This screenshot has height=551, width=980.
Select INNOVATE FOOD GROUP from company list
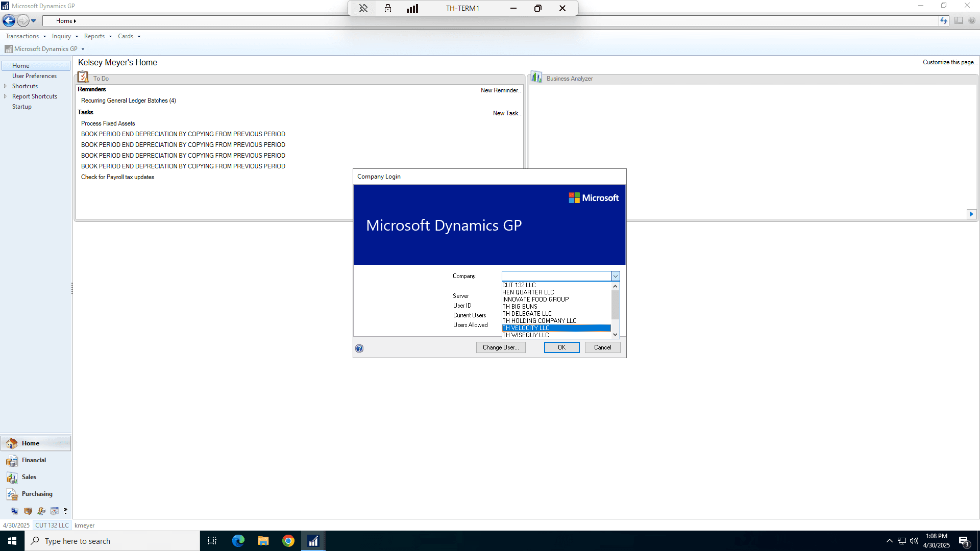click(556, 299)
